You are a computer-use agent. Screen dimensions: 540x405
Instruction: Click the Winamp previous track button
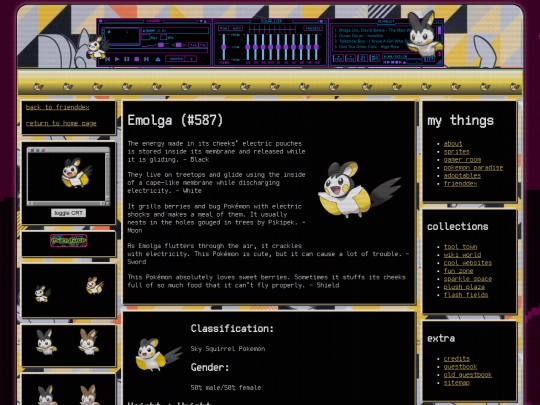pos(107,59)
